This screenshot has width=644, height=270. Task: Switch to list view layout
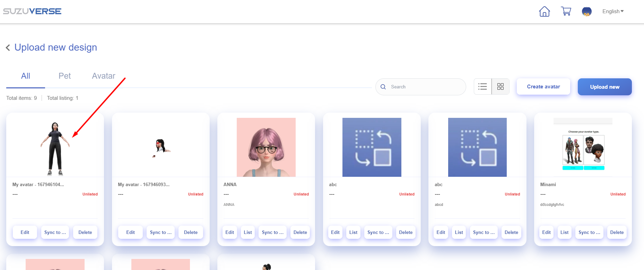click(x=482, y=87)
